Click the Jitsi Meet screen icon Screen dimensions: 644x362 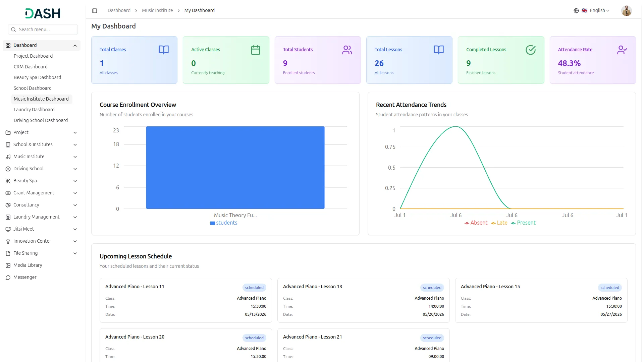click(x=8, y=229)
